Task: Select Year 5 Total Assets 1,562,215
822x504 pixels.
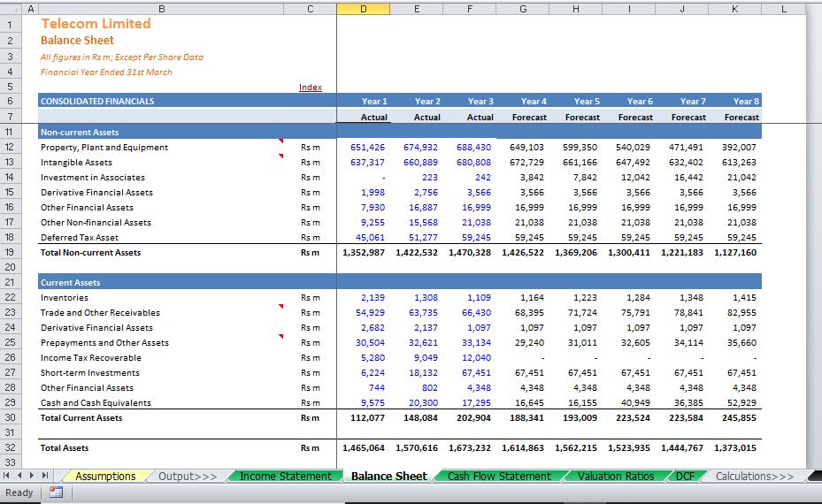Action: pyautogui.click(x=576, y=448)
